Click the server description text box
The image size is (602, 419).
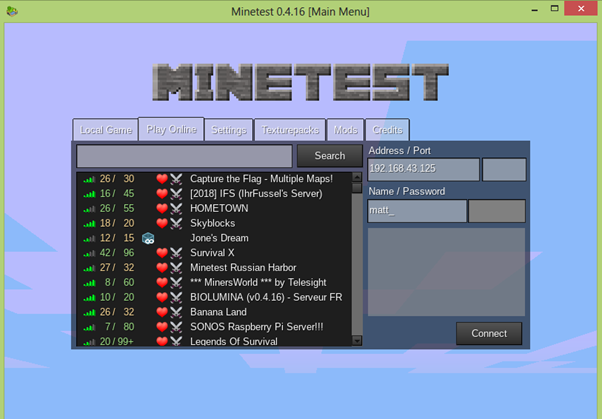(447, 272)
